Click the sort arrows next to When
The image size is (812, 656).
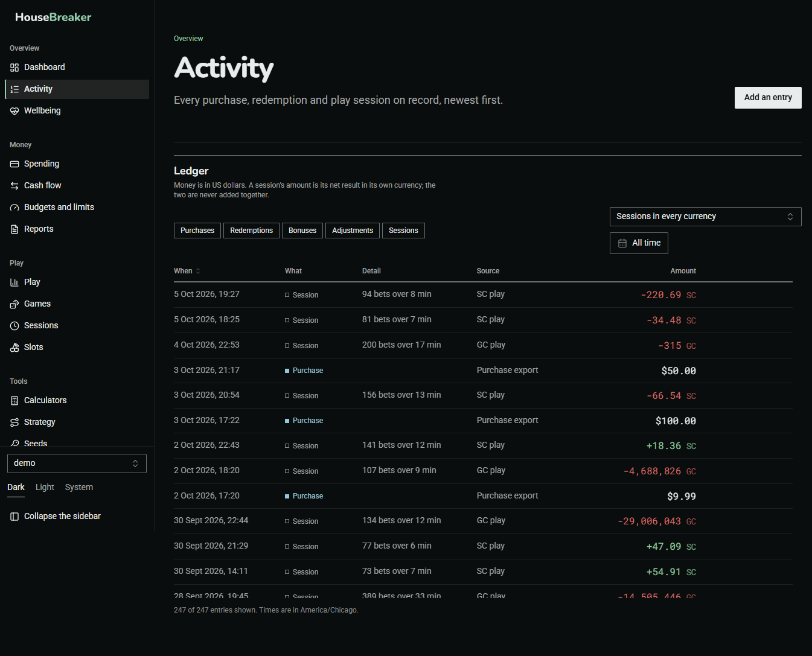point(198,271)
